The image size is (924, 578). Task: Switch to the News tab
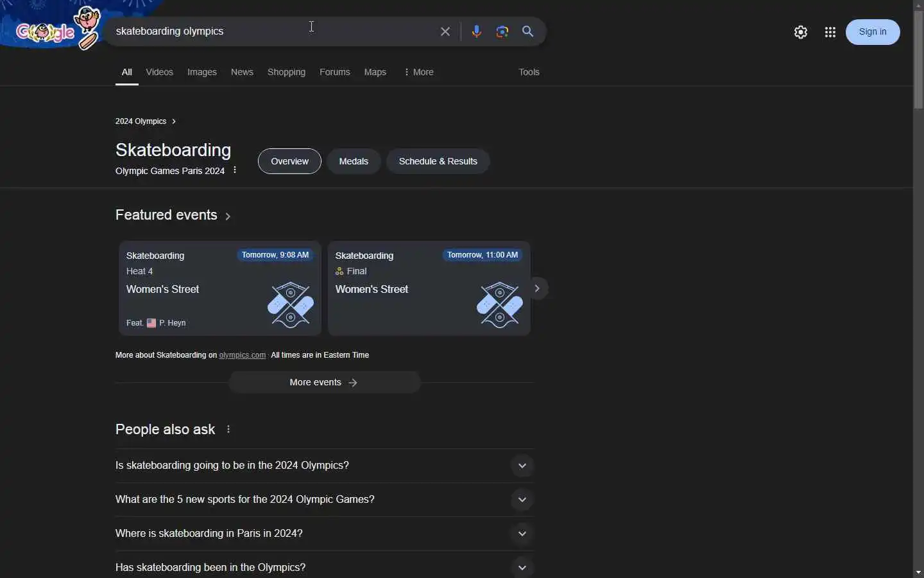pyautogui.click(x=243, y=72)
